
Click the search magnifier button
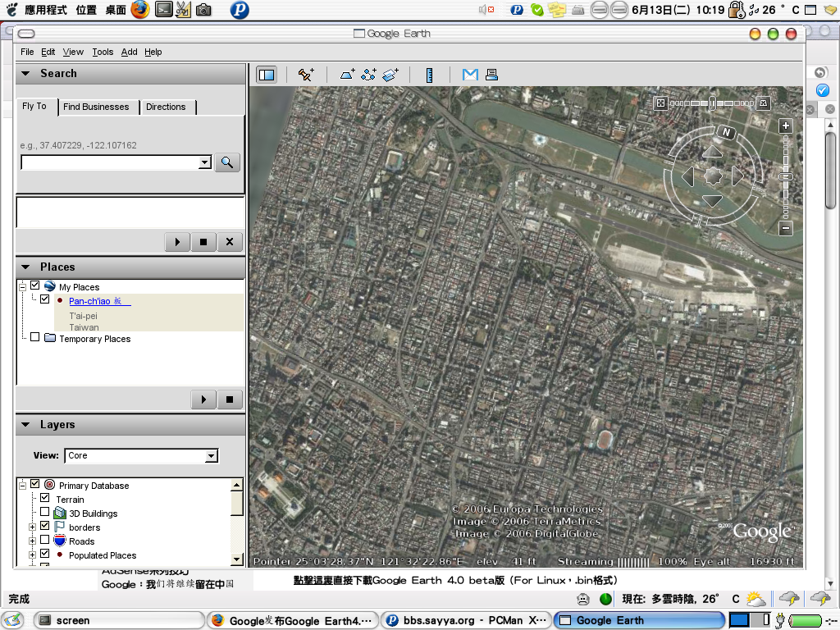227,162
